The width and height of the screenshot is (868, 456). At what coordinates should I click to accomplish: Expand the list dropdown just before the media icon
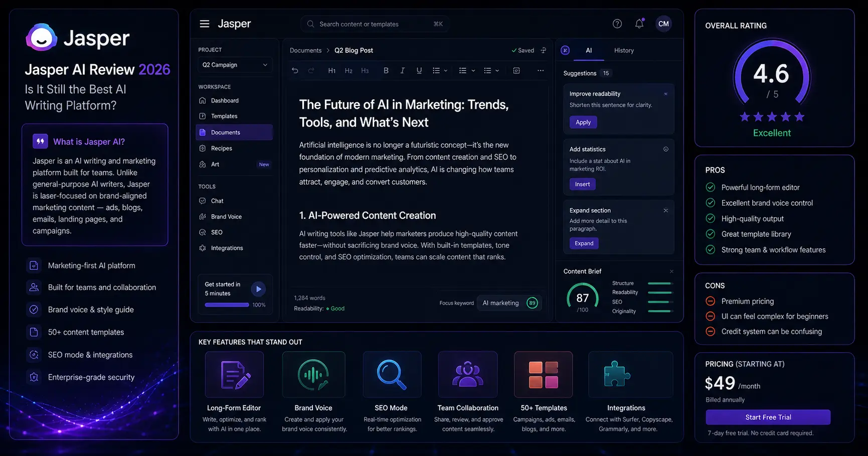coord(491,71)
